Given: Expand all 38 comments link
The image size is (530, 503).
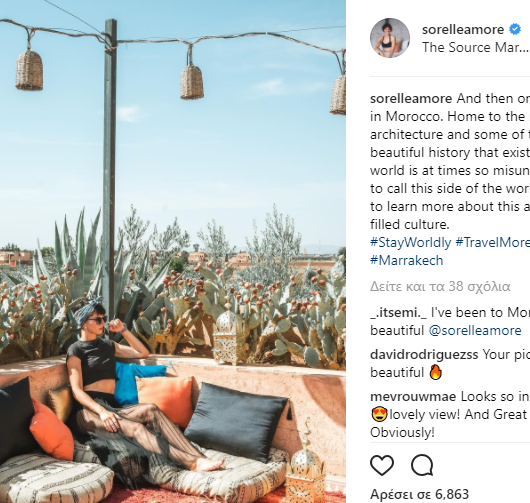Looking at the screenshot, I should 440,287.
